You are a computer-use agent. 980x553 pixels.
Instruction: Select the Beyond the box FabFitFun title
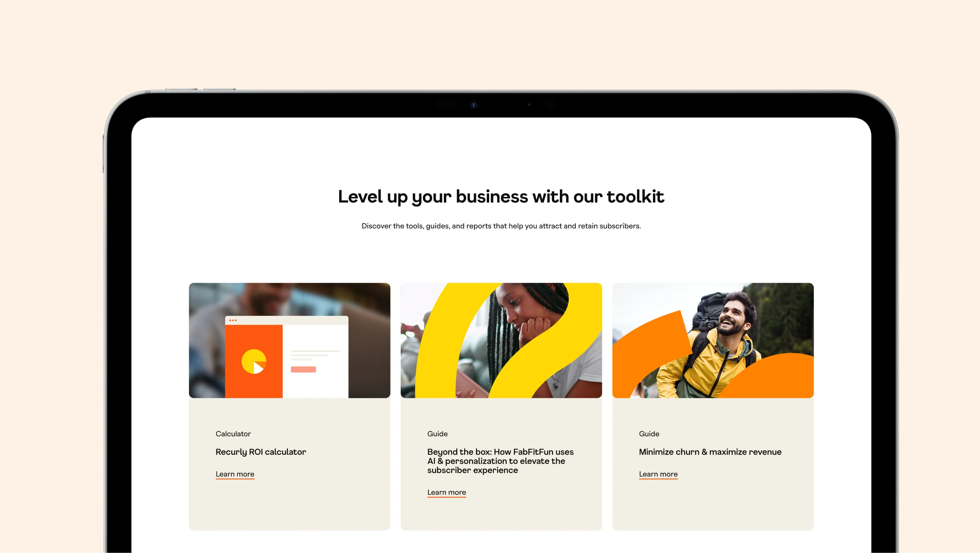pos(500,461)
